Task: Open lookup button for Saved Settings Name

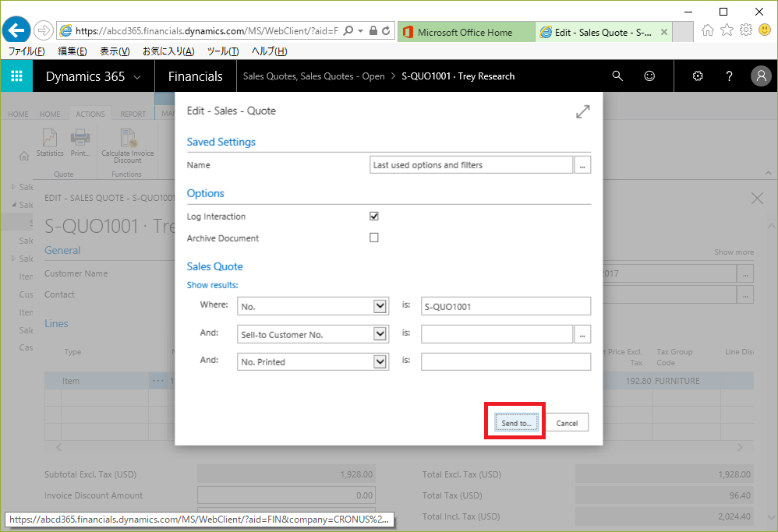Action: [582, 165]
